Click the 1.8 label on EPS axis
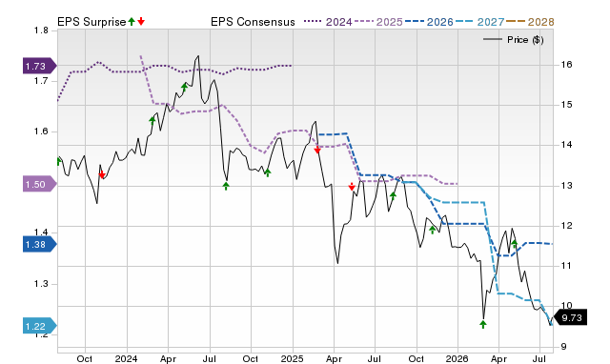This screenshot has width=610, height=364. tap(41, 30)
